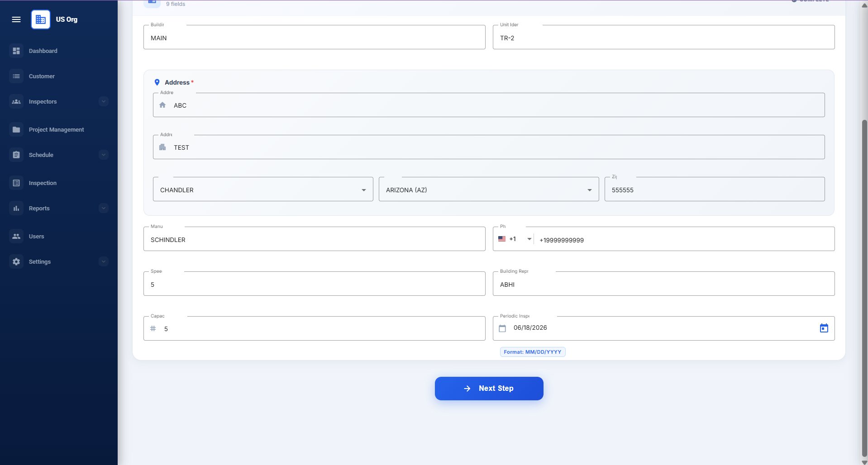The height and width of the screenshot is (465, 868).
Task: Open the Dashboard grid icon
Action: 16,51
